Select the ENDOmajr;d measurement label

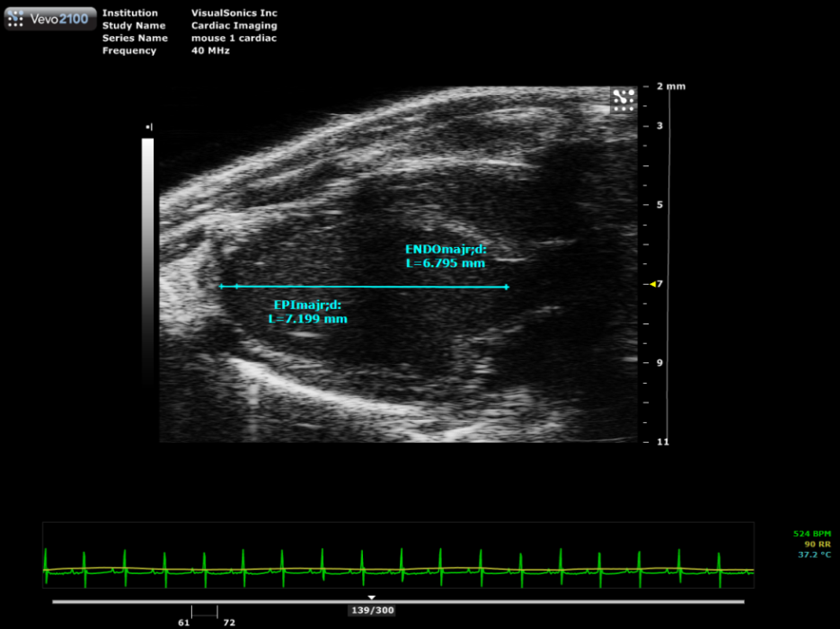point(446,249)
